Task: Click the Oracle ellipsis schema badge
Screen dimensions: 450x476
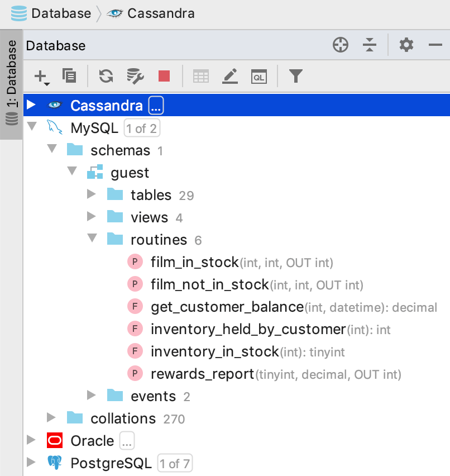Action: (x=127, y=440)
